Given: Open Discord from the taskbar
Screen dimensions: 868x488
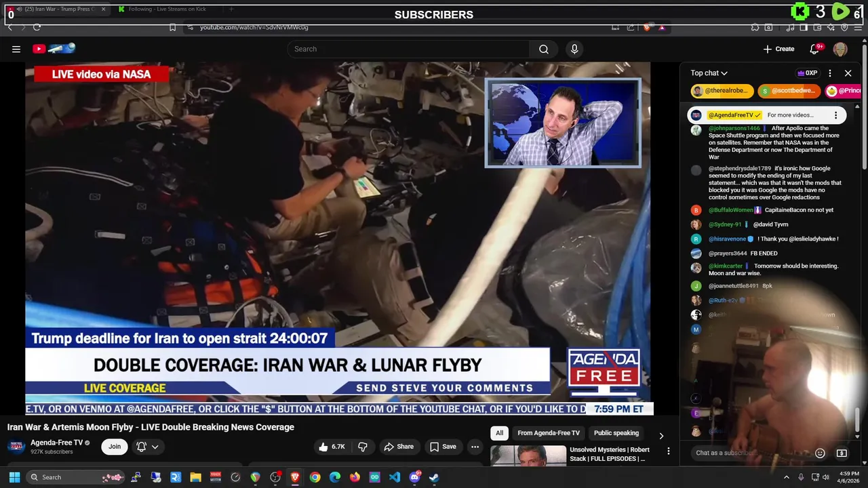Looking at the screenshot, I should [x=414, y=477].
